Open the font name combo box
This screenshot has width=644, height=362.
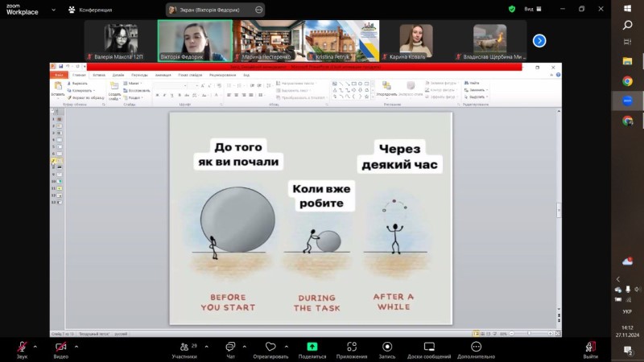click(170, 85)
